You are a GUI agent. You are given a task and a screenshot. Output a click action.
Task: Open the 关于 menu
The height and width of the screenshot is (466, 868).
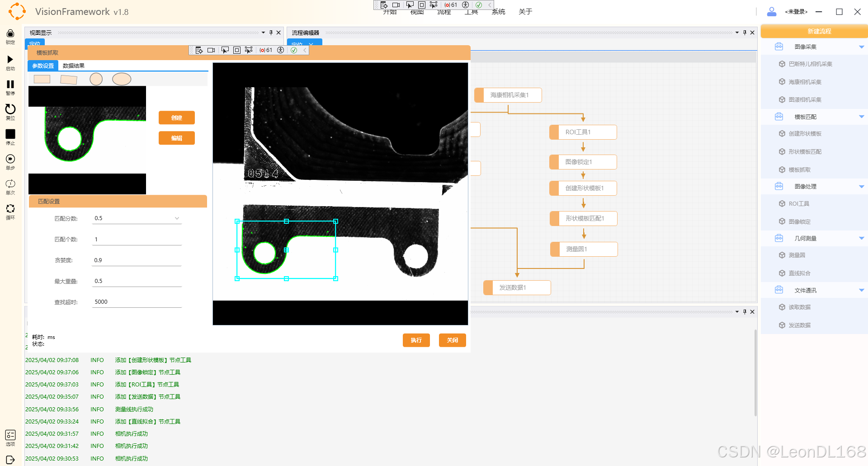[x=525, y=12]
